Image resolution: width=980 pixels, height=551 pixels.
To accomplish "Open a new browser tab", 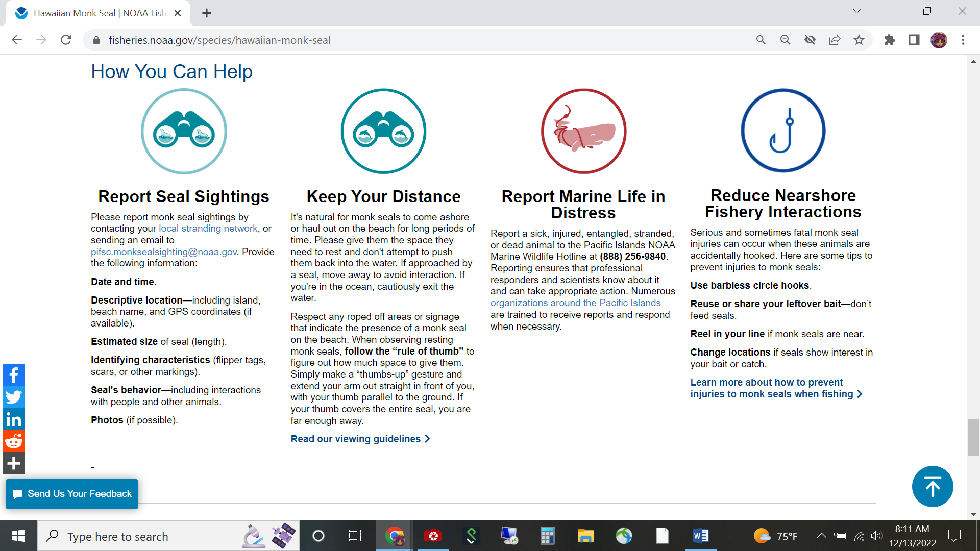I will point(207,13).
